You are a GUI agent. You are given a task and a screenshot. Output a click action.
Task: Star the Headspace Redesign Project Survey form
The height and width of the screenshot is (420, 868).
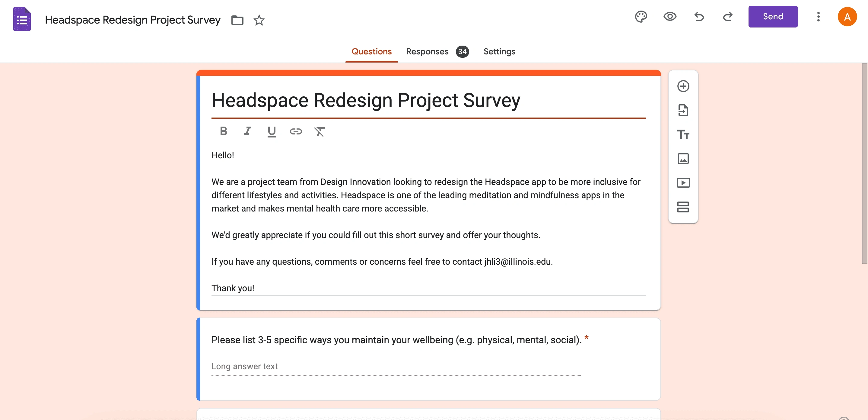point(259,20)
